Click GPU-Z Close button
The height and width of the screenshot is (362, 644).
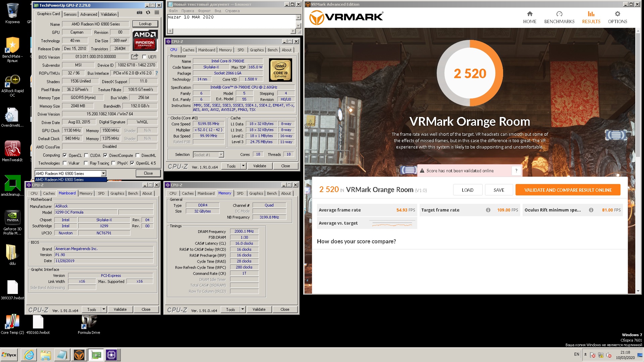(x=148, y=173)
